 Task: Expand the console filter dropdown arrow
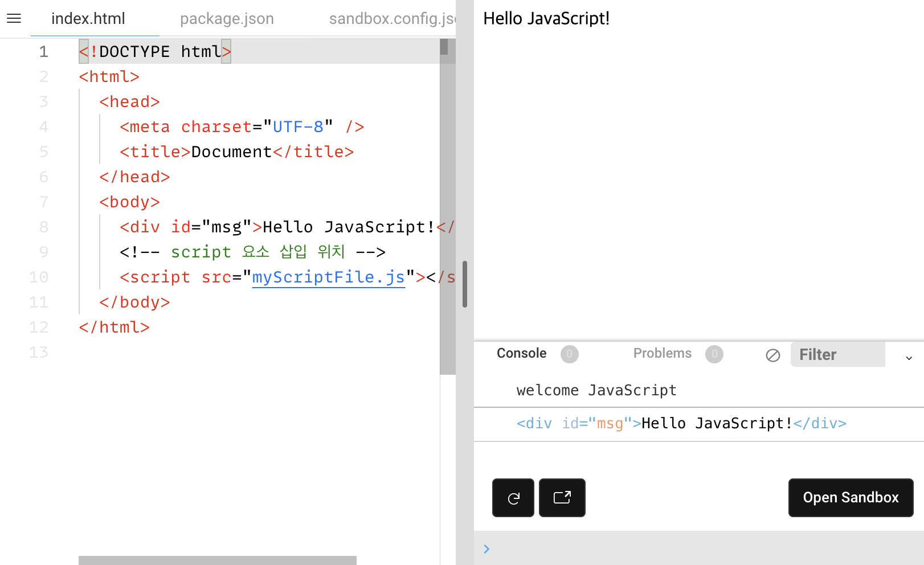coord(909,358)
